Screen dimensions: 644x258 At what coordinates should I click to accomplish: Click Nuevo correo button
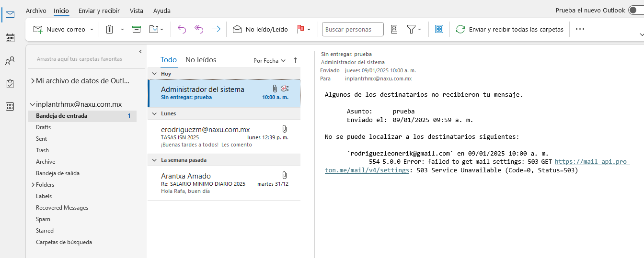(59, 29)
